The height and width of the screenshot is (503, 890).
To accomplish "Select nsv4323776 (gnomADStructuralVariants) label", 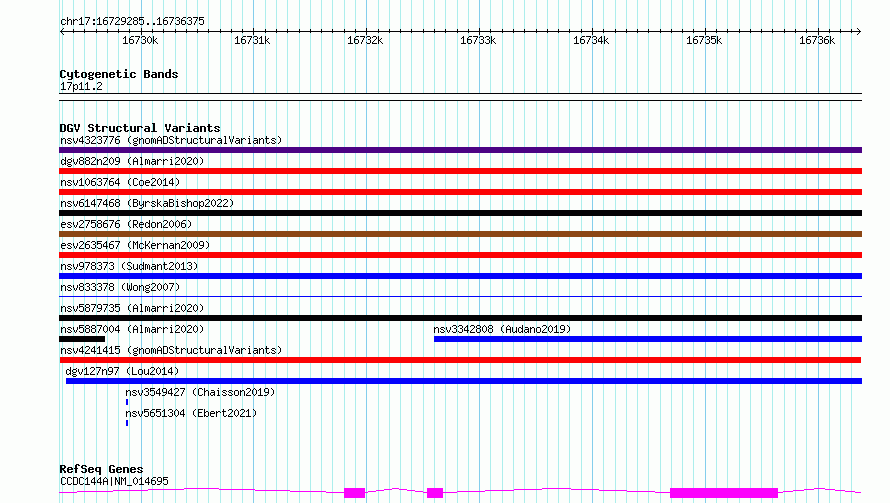I will click(171, 140).
